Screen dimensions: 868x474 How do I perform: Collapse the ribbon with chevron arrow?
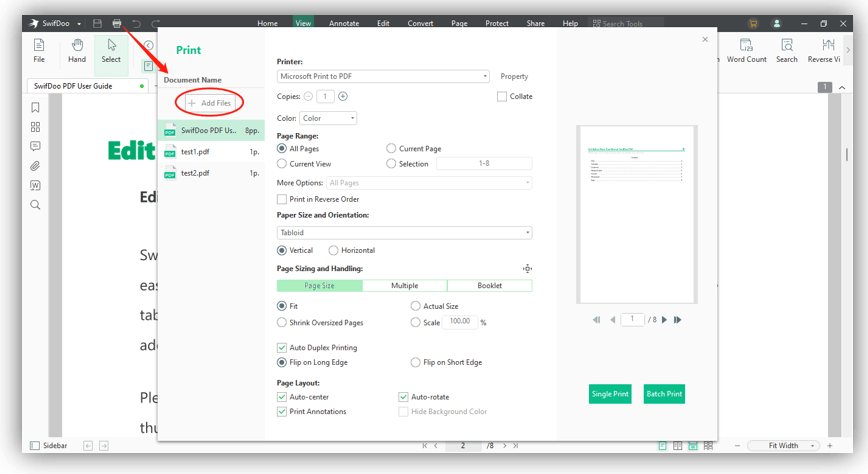pos(842,87)
